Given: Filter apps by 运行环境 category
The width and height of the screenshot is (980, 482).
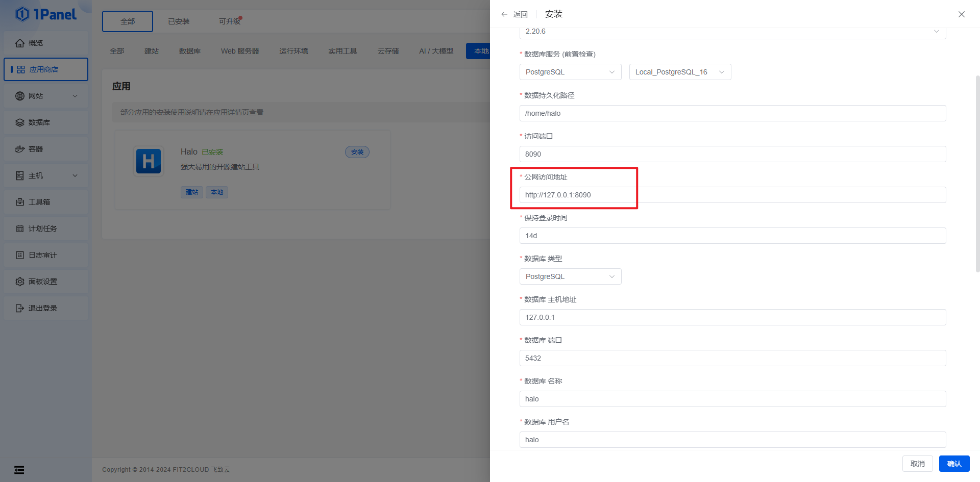Looking at the screenshot, I should (x=293, y=51).
